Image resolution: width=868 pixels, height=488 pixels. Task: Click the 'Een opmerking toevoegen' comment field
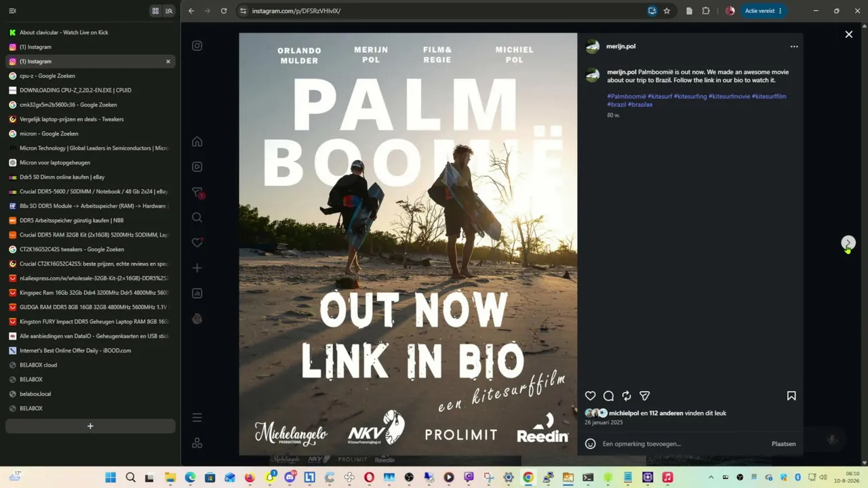[x=684, y=444]
